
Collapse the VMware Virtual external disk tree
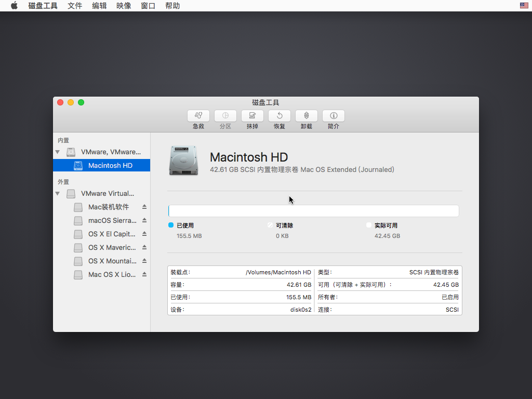pyautogui.click(x=57, y=193)
